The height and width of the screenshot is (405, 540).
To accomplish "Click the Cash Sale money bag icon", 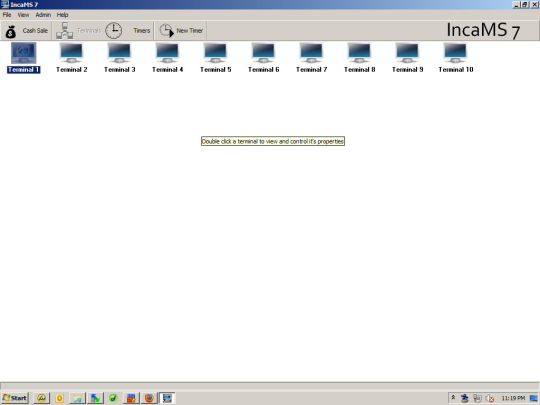I will [x=11, y=31].
